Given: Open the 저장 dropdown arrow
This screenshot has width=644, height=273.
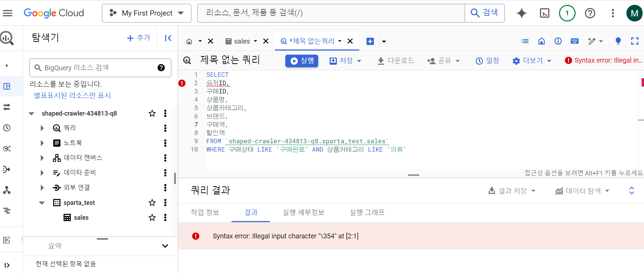Looking at the screenshot, I should [359, 61].
